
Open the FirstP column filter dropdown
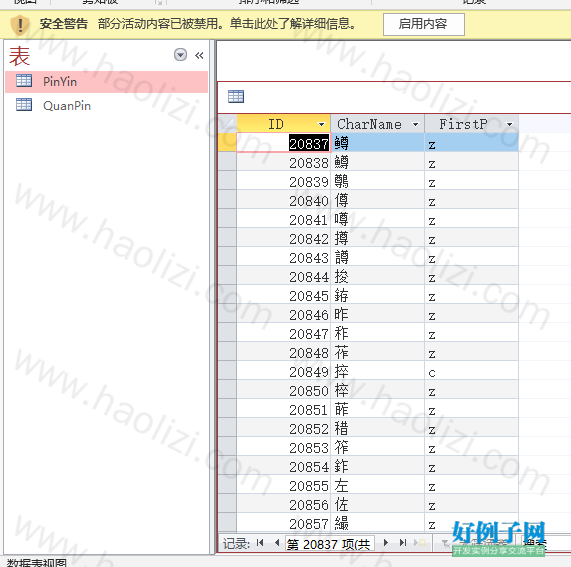point(509,125)
